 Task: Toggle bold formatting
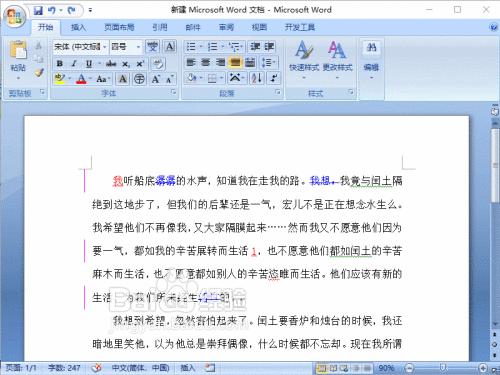(60, 63)
